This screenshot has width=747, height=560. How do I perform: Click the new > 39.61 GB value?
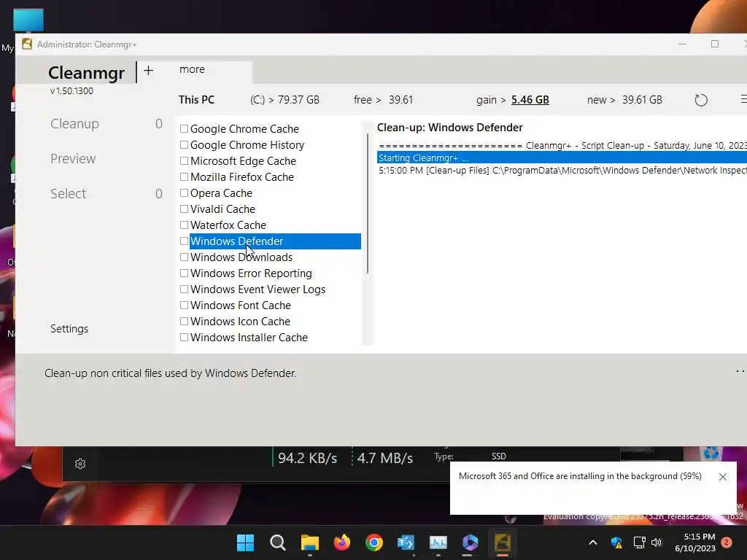pos(624,100)
